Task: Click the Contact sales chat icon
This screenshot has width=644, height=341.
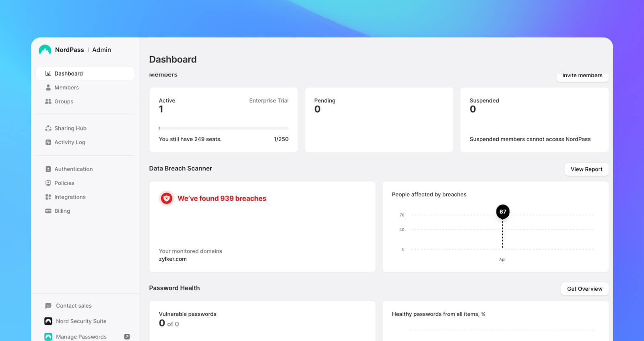Action: [x=48, y=306]
